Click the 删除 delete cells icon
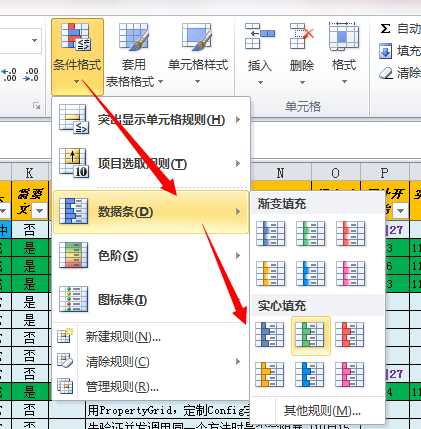 302,36
